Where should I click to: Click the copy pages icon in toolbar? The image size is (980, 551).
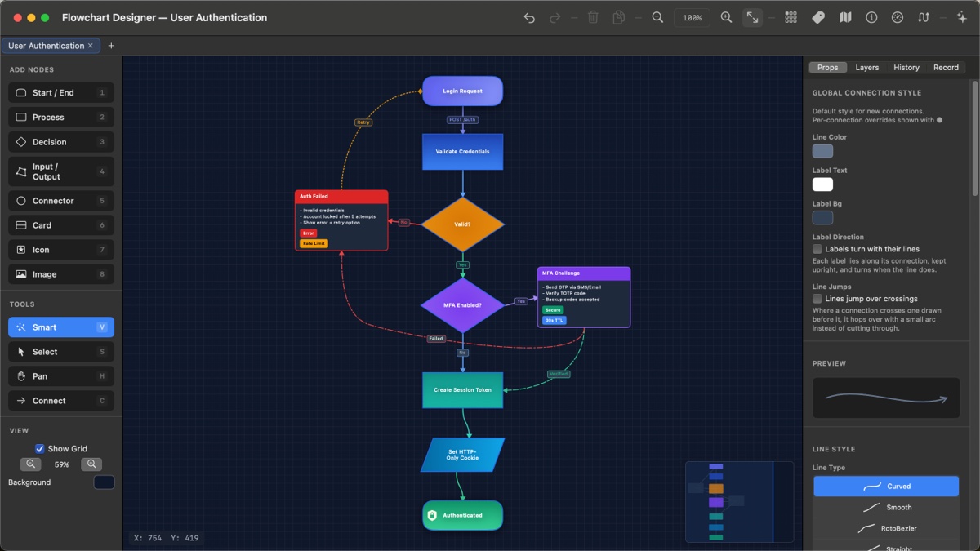[619, 18]
